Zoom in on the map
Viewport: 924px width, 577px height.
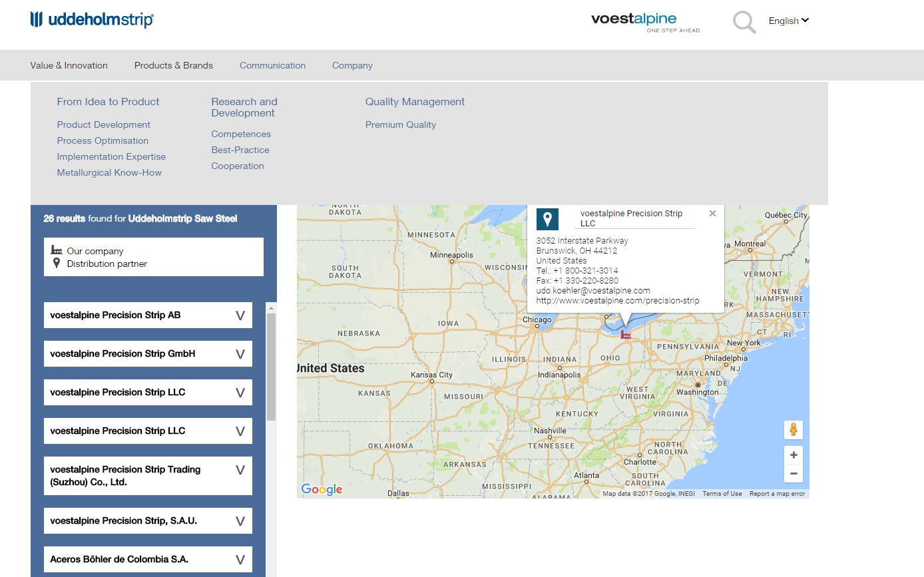tap(794, 455)
